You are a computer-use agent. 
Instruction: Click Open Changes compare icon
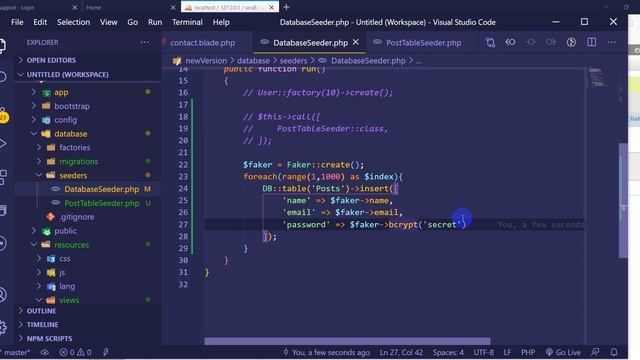click(490, 42)
